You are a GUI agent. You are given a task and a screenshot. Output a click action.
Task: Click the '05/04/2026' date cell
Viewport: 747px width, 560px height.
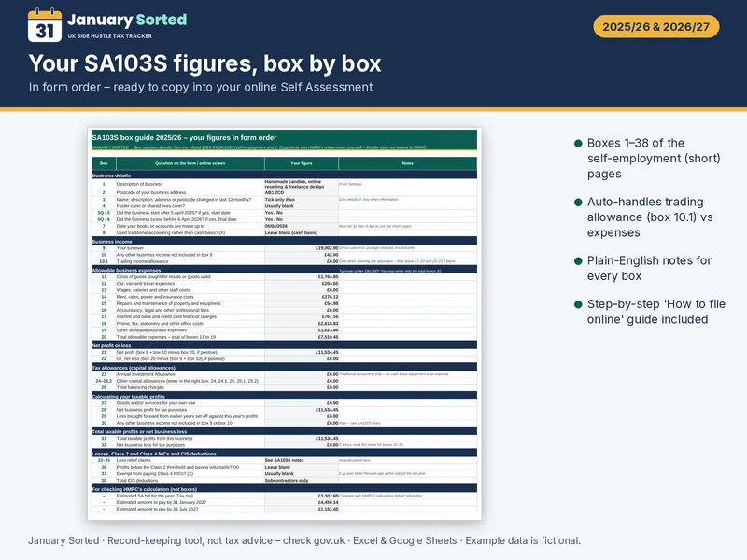(301, 226)
